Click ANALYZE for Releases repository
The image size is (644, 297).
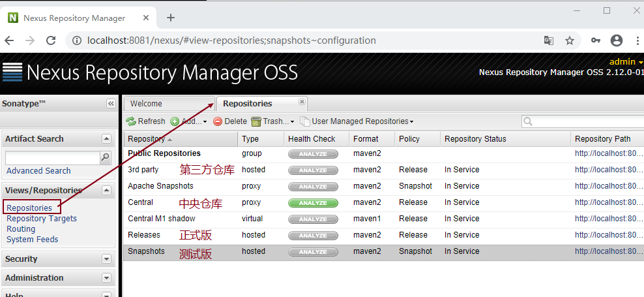(x=313, y=236)
